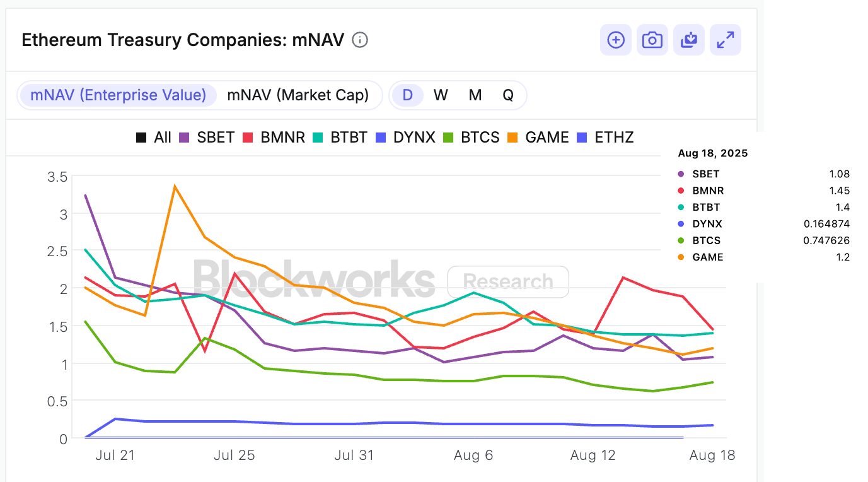Image resolution: width=868 pixels, height=482 pixels.
Task: Select the daily D interval
Action: pyautogui.click(x=408, y=95)
